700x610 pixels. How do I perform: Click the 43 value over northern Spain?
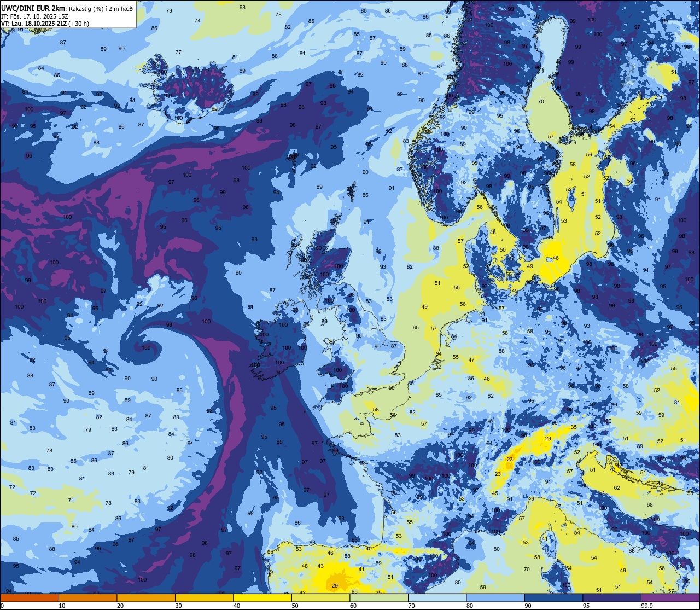(x=320, y=566)
